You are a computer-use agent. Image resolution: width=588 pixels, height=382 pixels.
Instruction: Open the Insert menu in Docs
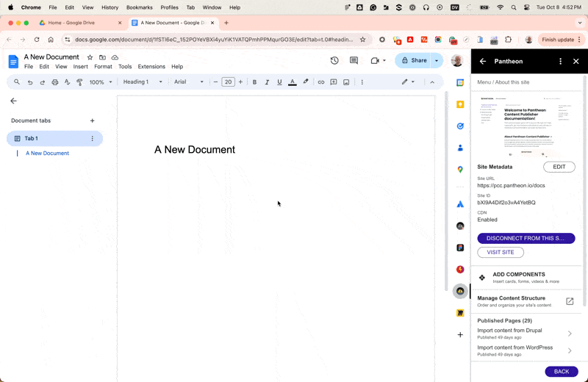click(80, 66)
